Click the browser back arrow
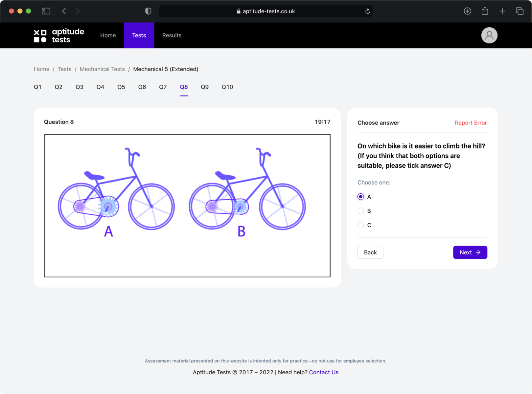The image size is (532, 394). [64, 11]
